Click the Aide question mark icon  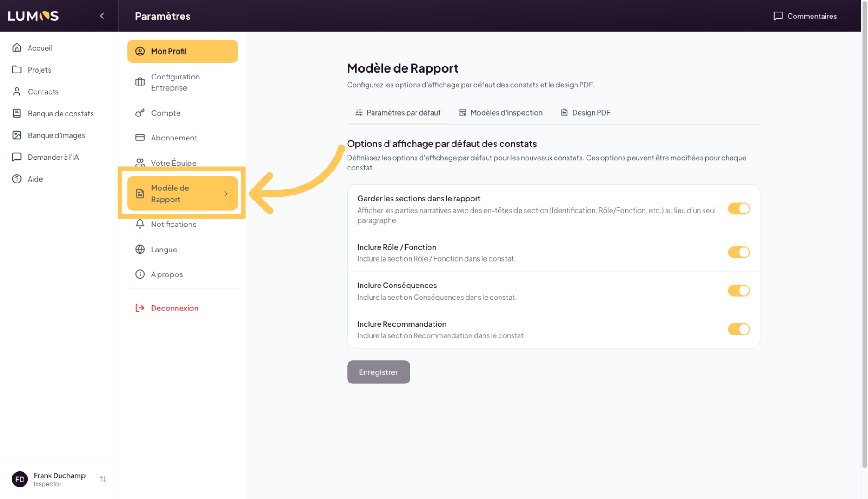pos(17,179)
